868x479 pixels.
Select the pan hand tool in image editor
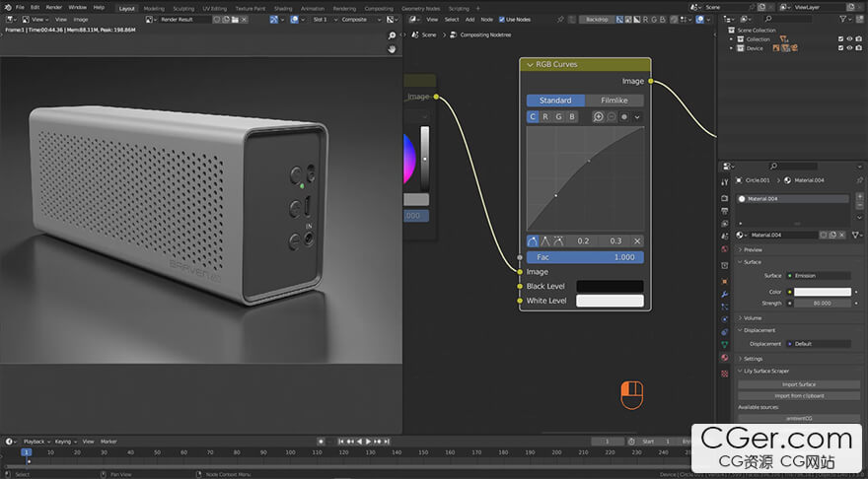(x=392, y=49)
